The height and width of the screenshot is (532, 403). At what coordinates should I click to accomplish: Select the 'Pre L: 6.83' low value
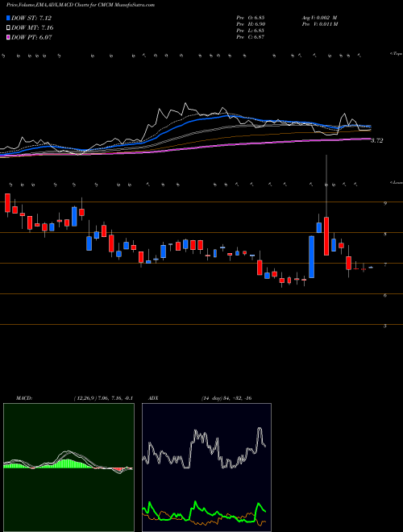tap(251, 31)
